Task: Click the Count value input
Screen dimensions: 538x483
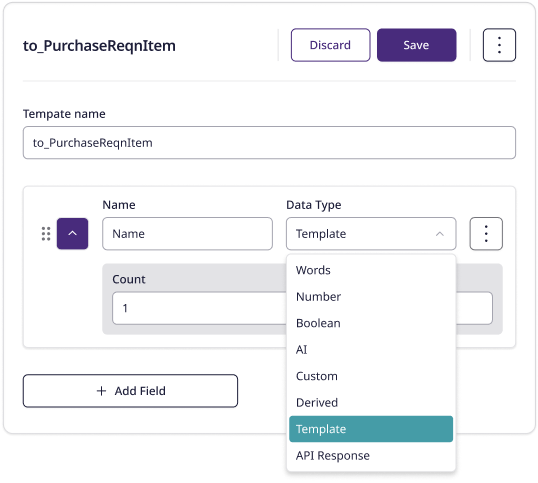Action: (x=199, y=308)
